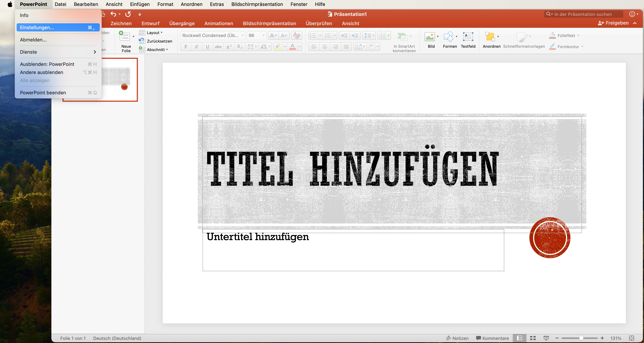Image resolution: width=644 pixels, height=343 pixels.
Task: Open the text direction button
Action: (360, 47)
